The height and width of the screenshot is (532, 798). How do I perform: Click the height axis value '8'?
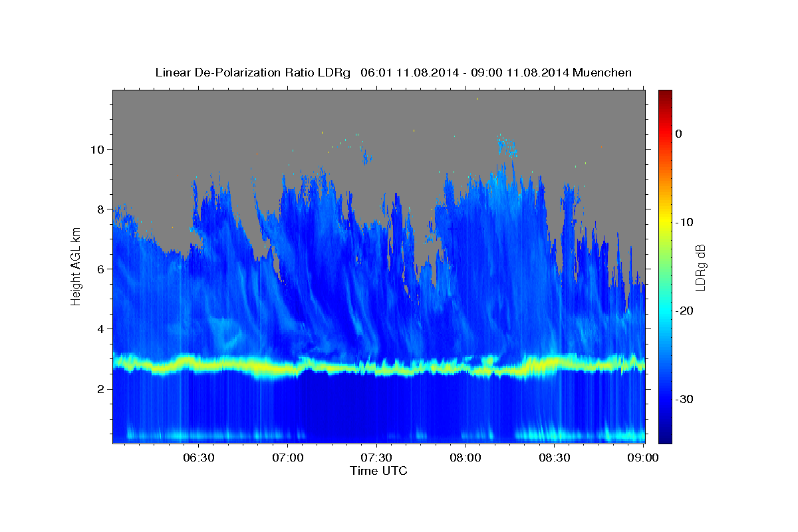pyautogui.click(x=101, y=209)
